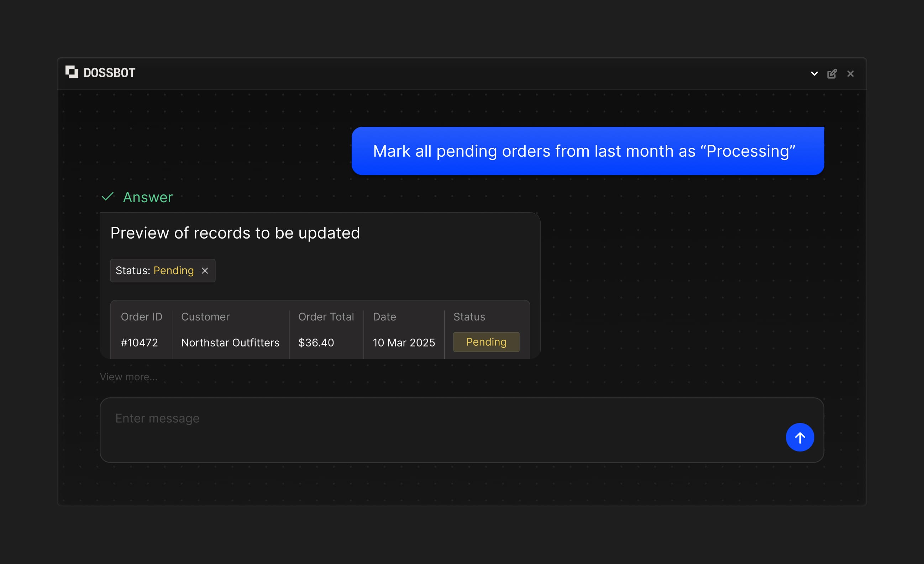Collapse the chat with the chevron icon
The width and height of the screenshot is (924, 564).
814,74
